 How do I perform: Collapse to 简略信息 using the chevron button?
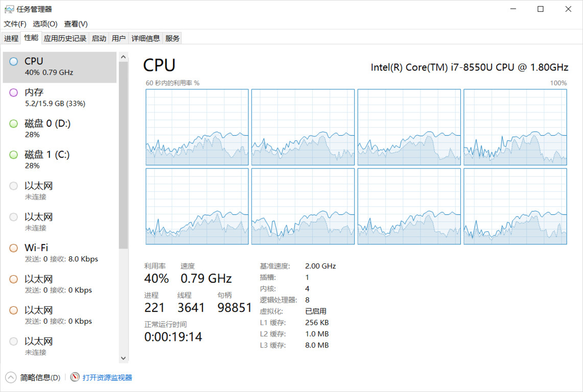pos(11,378)
